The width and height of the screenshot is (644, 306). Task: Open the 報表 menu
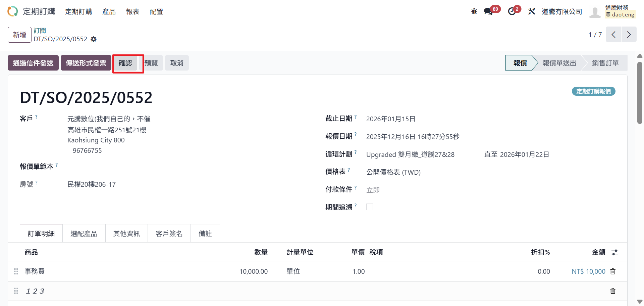[132, 12]
